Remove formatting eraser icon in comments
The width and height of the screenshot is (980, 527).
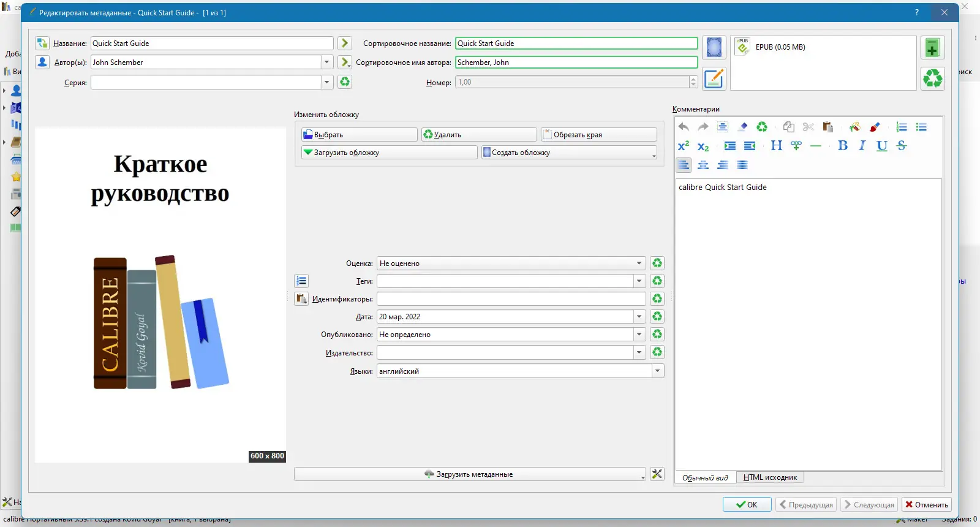click(x=742, y=127)
